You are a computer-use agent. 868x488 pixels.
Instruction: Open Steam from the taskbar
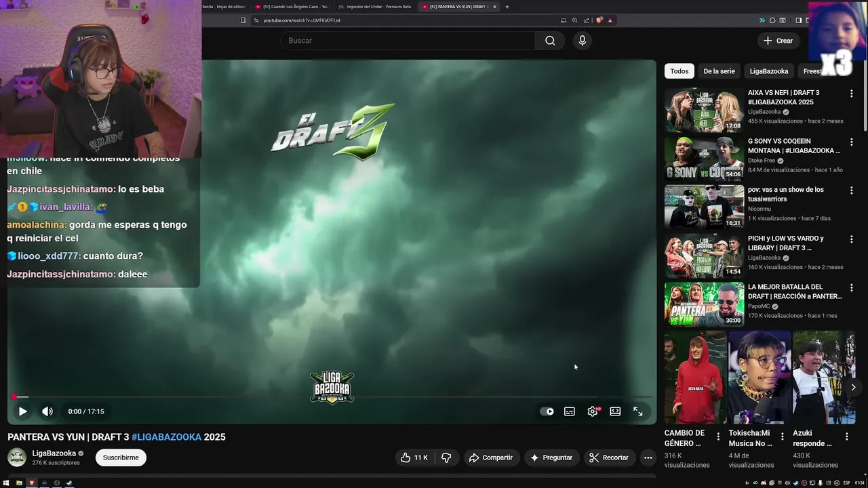pyautogui.click(x=69, y=483)
